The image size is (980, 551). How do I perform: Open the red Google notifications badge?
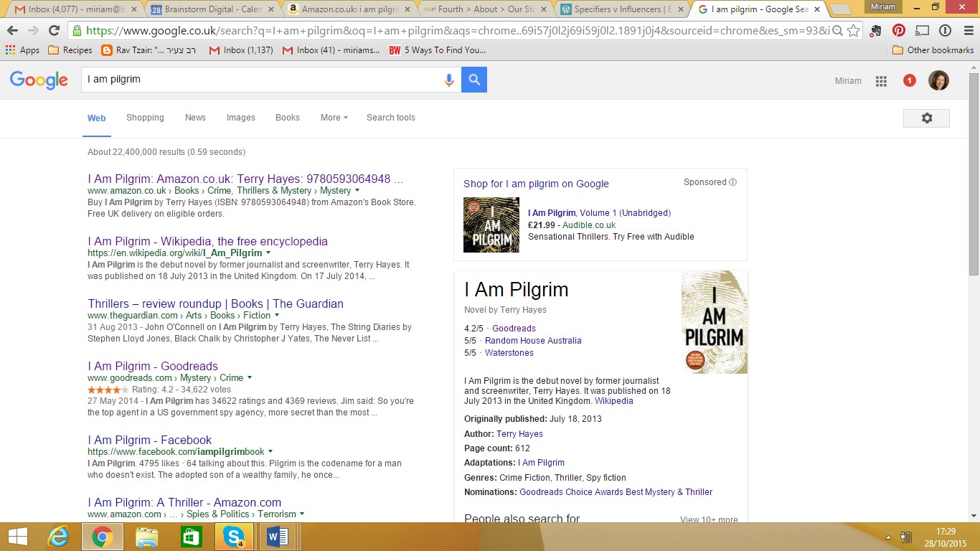pos(910,80)
